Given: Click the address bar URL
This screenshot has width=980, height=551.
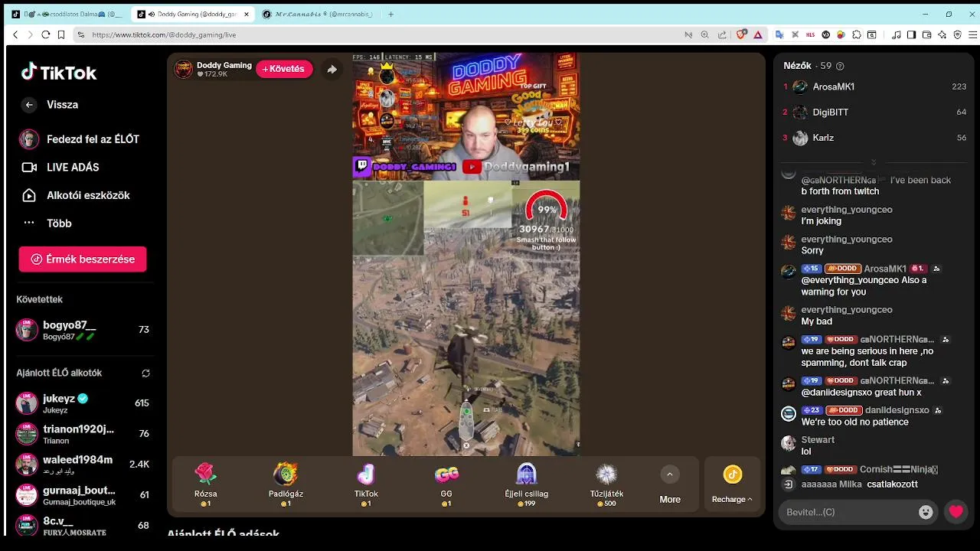Looking at the screenshot, I should pyautogui.click(x=164, y=35).
